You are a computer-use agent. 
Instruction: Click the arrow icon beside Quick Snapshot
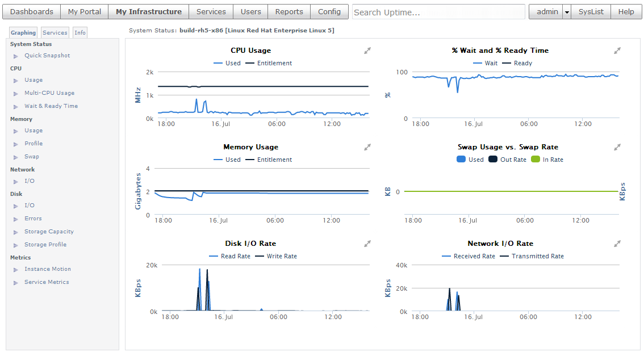click(x=15, y=56)
